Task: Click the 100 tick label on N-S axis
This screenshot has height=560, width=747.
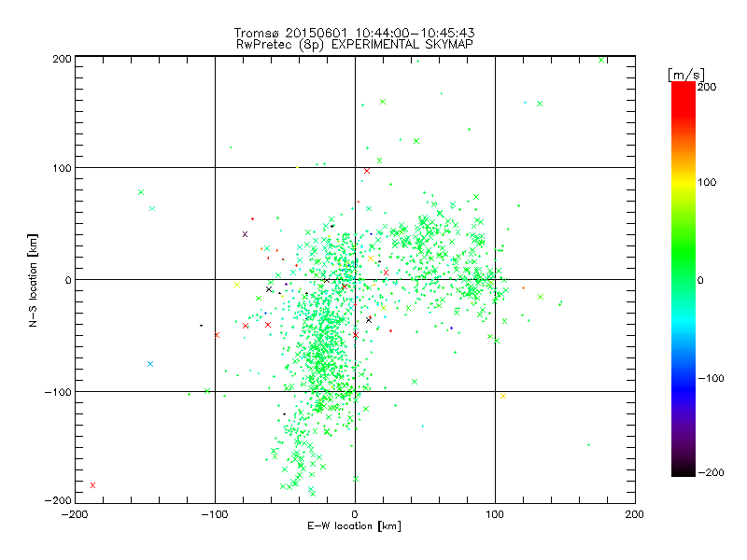Action: point(62,168)
